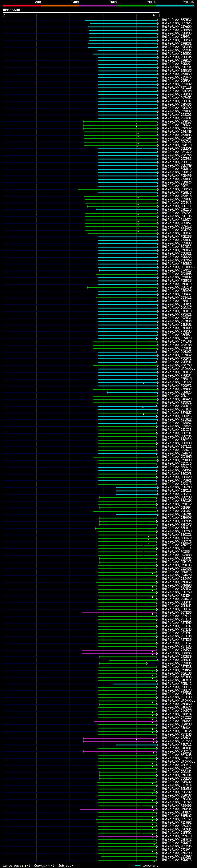The width and height of the screenshot is (197, 868).
Task: Select hit label UniRef100_P13867
Action: [x=177, y=423]
